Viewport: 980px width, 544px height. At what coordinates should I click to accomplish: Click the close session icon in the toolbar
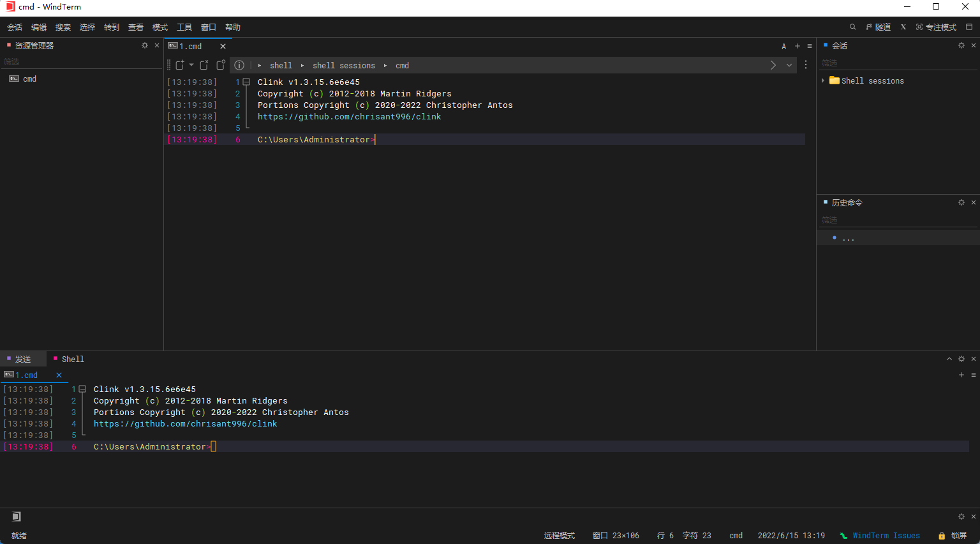coord(204,65)
